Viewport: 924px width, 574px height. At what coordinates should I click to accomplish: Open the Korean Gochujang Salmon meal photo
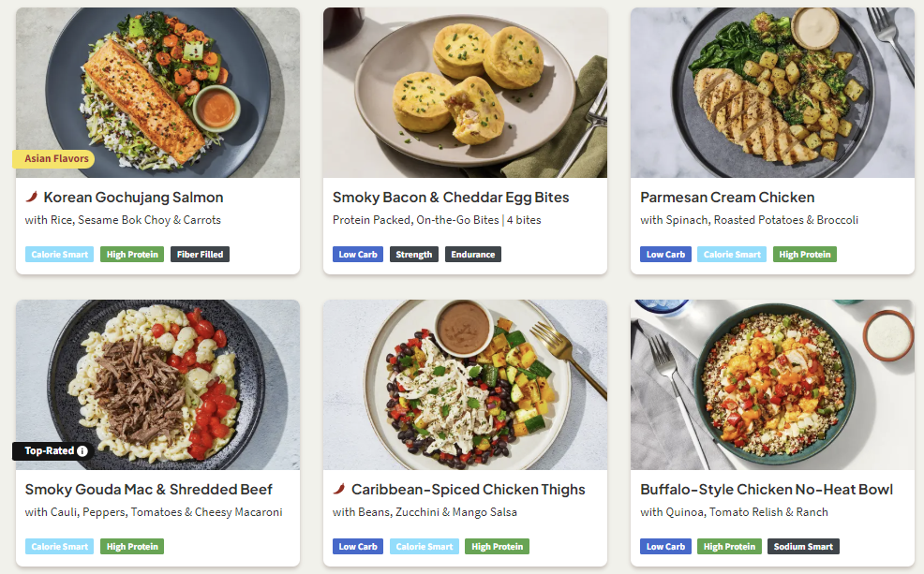pyautogui.click(x=158, y=93)
